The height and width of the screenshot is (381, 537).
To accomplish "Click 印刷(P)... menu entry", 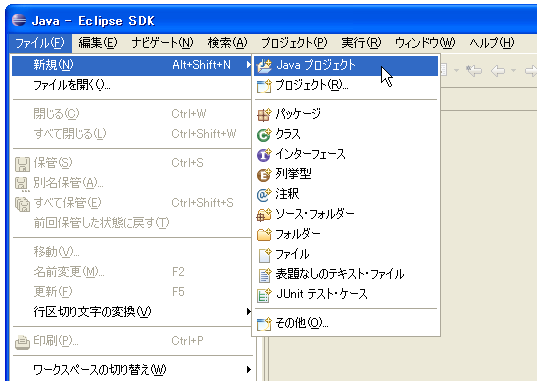I will pyautogui.click(x=132, y=341).
